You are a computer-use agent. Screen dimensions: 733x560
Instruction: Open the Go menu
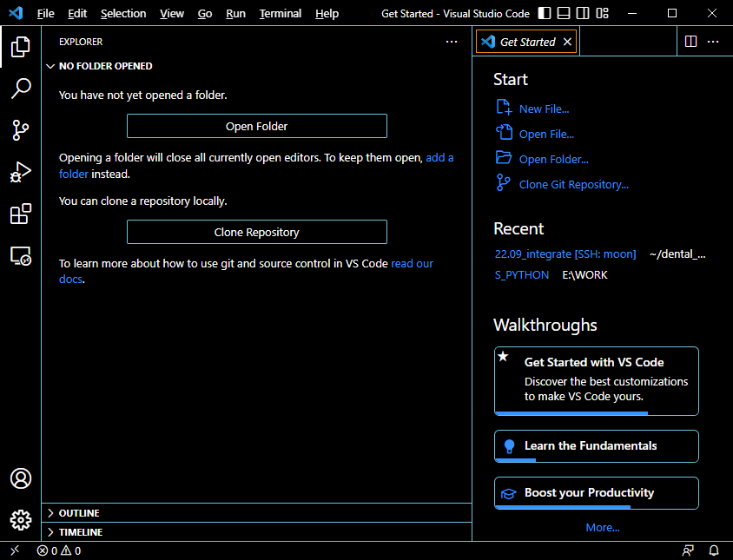[x=205, y=14]
